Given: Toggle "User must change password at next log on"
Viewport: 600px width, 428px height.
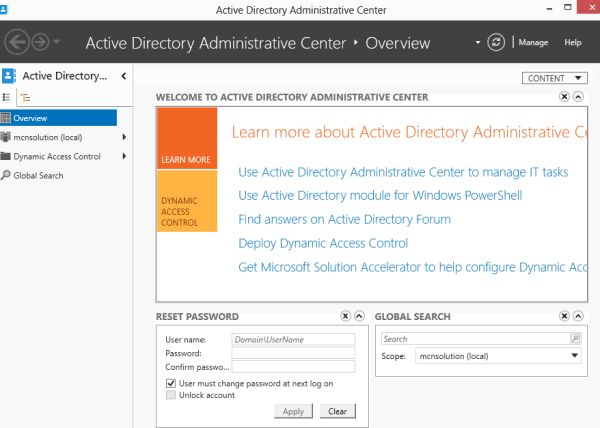Looking at the screenshot, I should point(172,383).
